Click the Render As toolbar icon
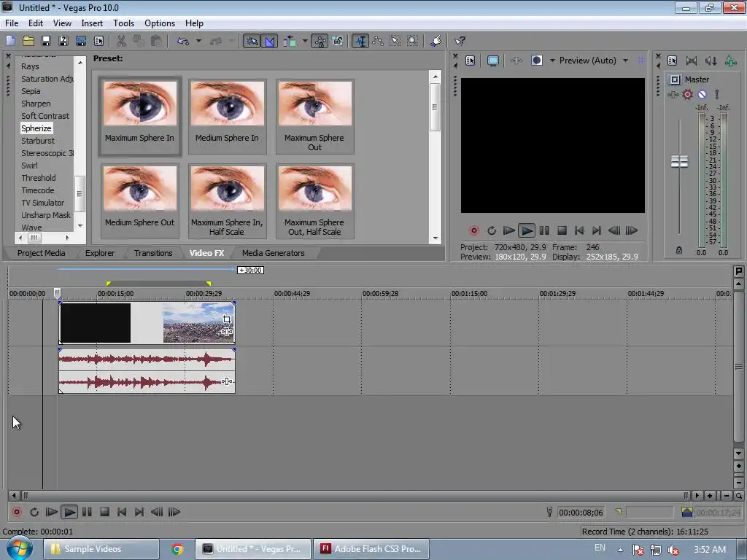Viewport: 747px width, 560px height. [81, 42]
